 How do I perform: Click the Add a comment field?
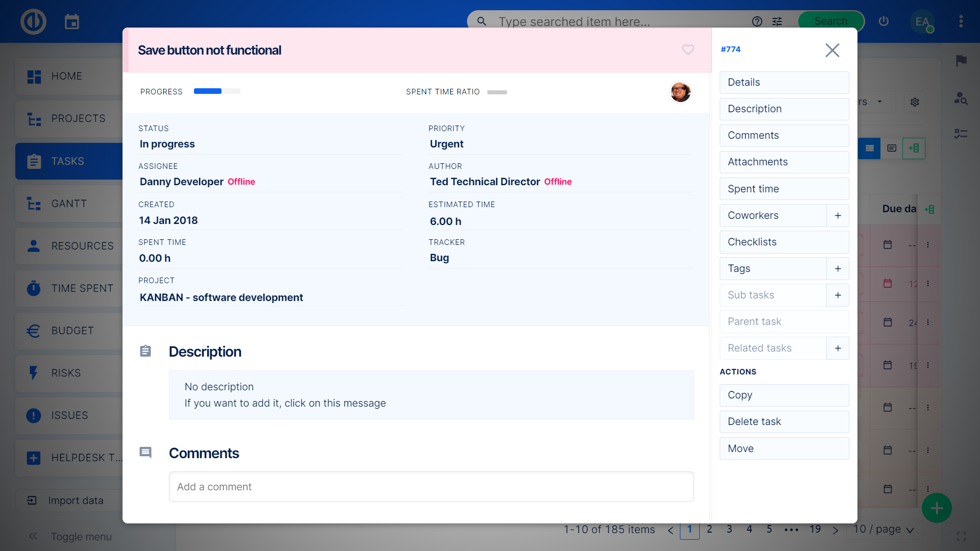(431, 487)
